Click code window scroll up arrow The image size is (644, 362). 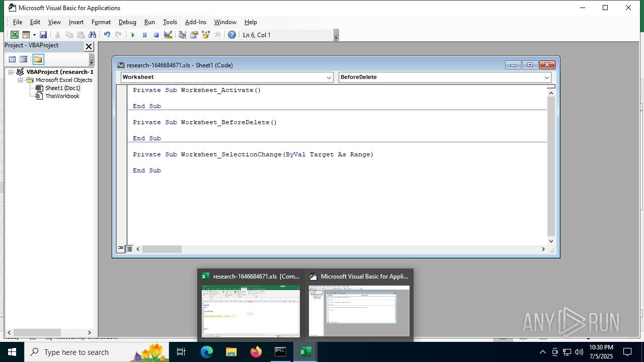coord(551,93)
